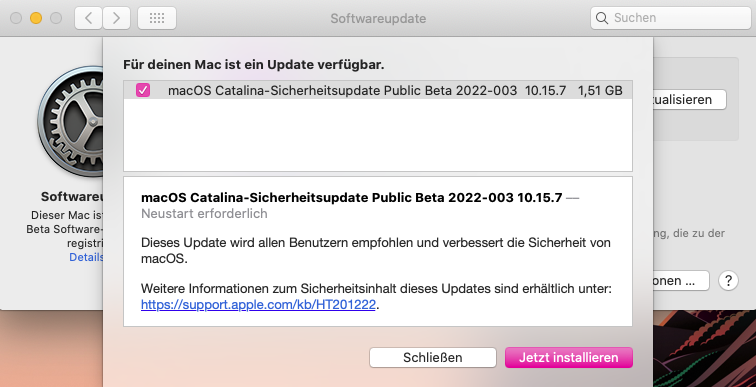Viewport: 756px width, 387px height.
Task: Click the partially hidden Optionen button
Action: click(x=681, y=280)
